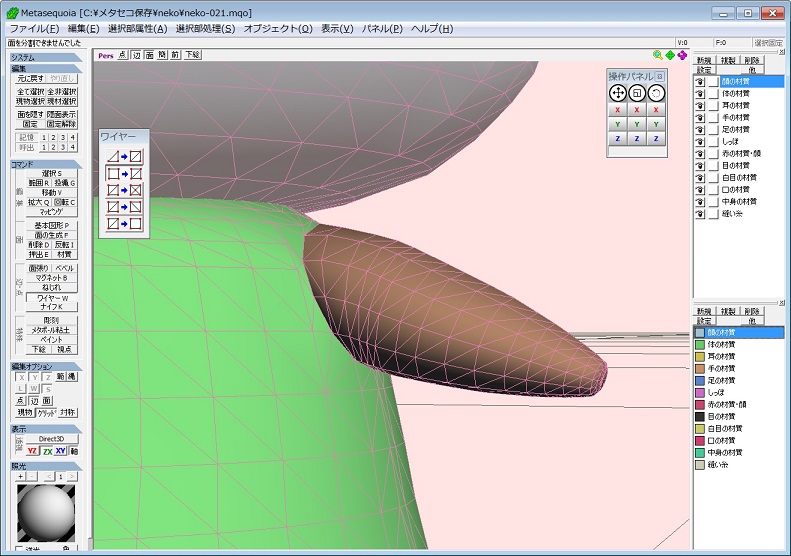Click the yellow magnifier zoom icon
The height and width of the screenshot is (556, 791).
658,55
